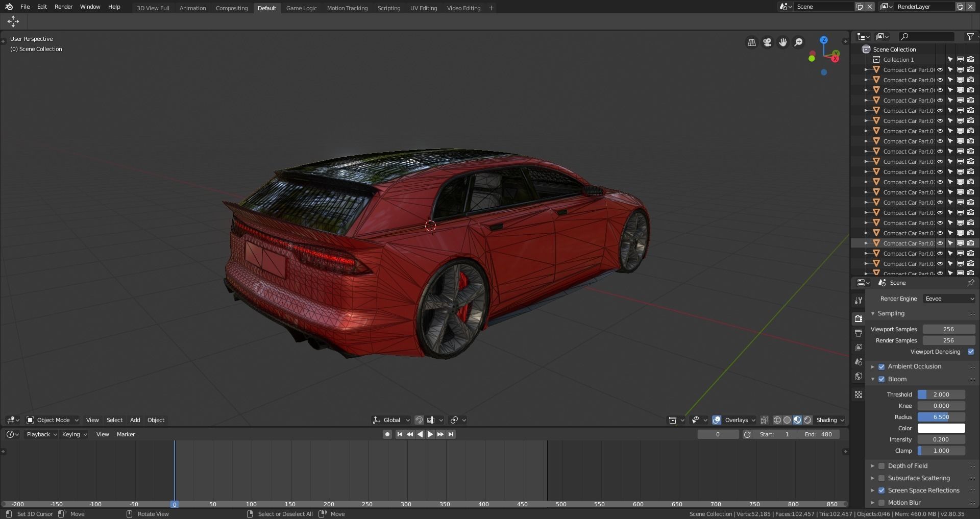Click the zoom view magnifier icon

[x=799, y=42]
